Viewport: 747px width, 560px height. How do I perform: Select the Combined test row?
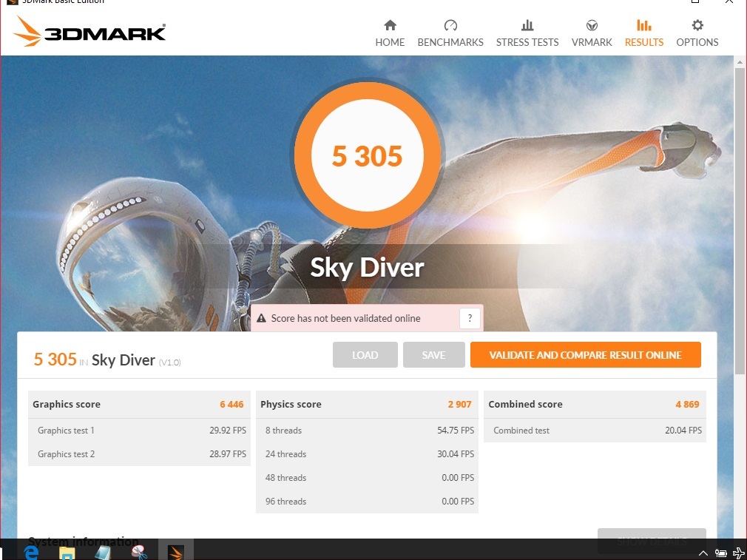tap(595, 431)
